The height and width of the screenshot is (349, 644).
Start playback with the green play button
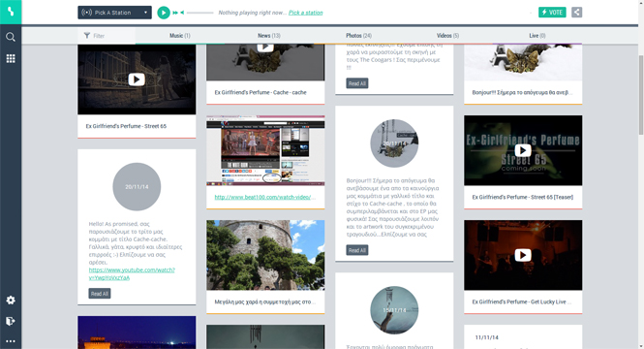point(164,13)
